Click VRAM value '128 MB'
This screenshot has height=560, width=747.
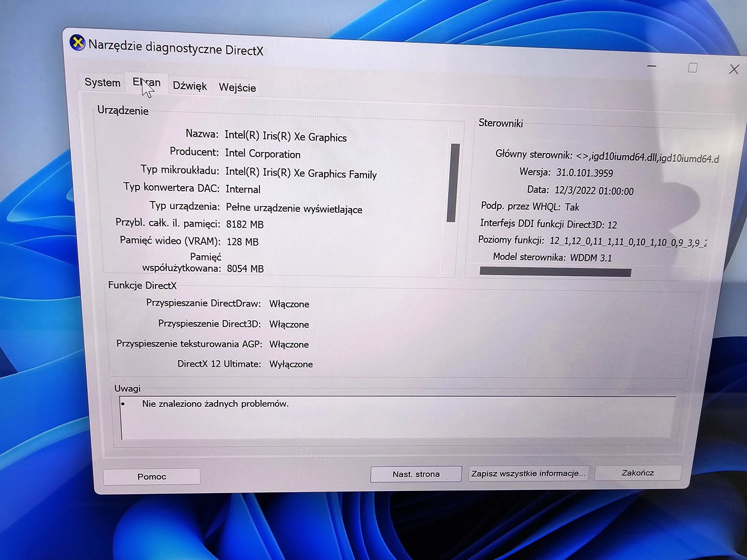pos(242,242)
